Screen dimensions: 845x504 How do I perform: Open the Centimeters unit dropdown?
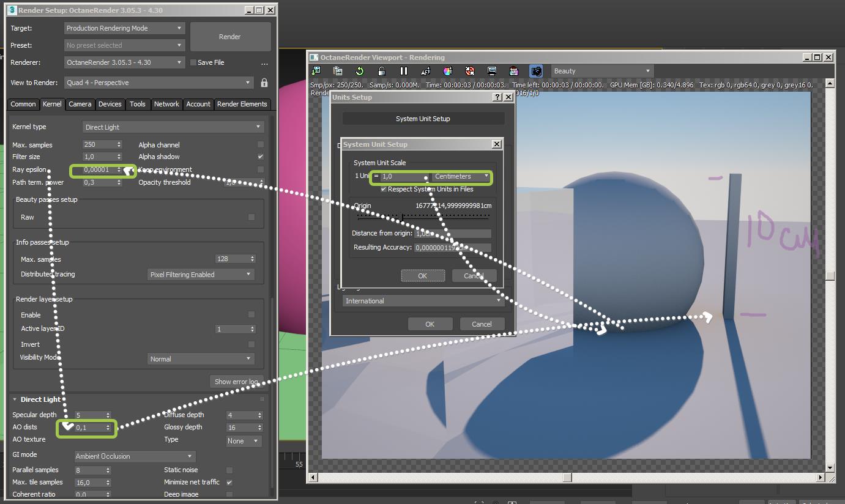pyautogui.click(x=462, y=176)
